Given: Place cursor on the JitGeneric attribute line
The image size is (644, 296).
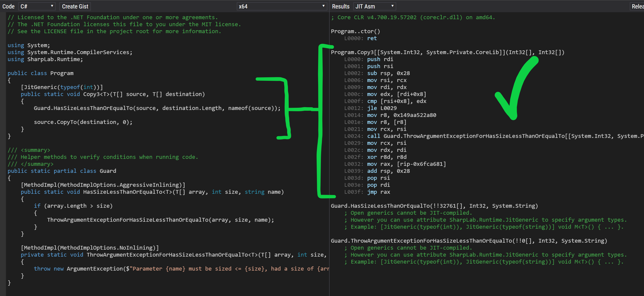Looking at the screenshot, I should click(x=62, y=87).
